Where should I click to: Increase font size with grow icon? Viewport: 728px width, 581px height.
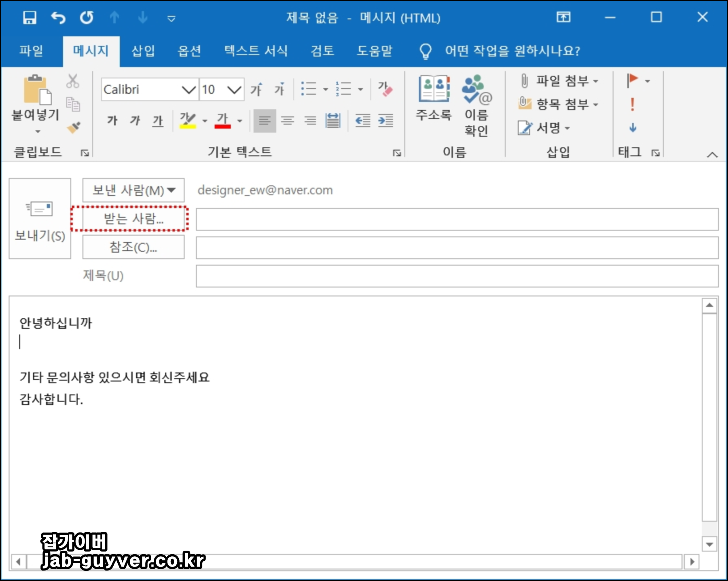point(256,89)
